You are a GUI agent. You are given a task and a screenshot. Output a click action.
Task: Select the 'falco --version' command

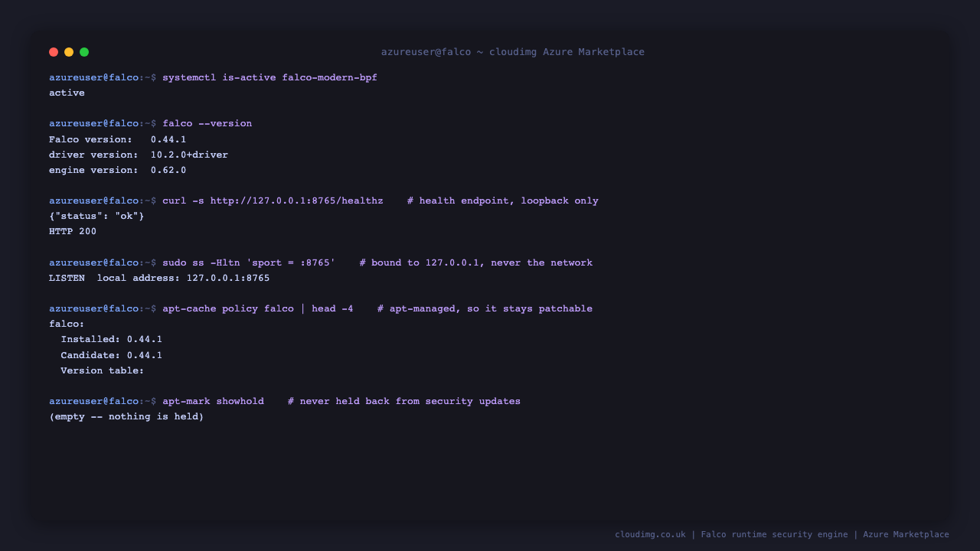tap(207, 124)
